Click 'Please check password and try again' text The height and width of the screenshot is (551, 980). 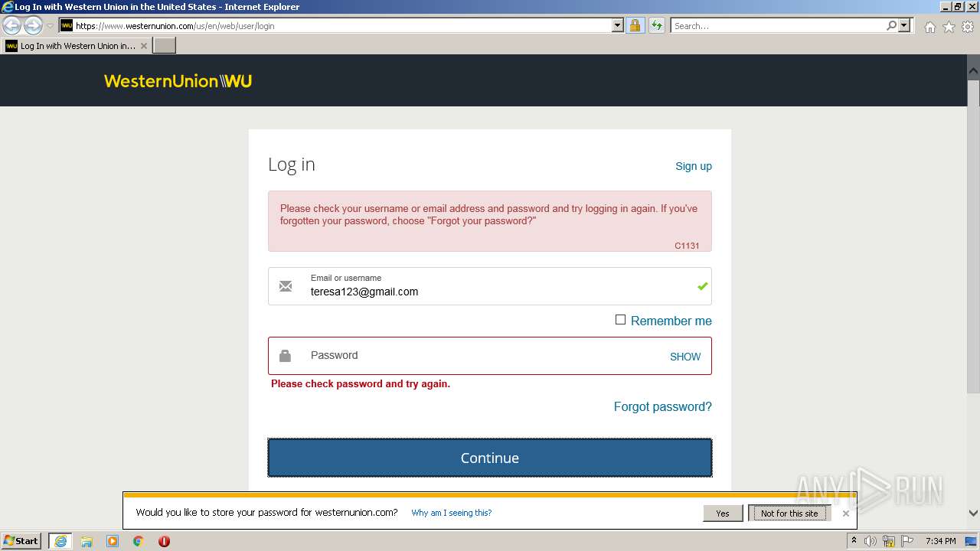click(361, 383)
